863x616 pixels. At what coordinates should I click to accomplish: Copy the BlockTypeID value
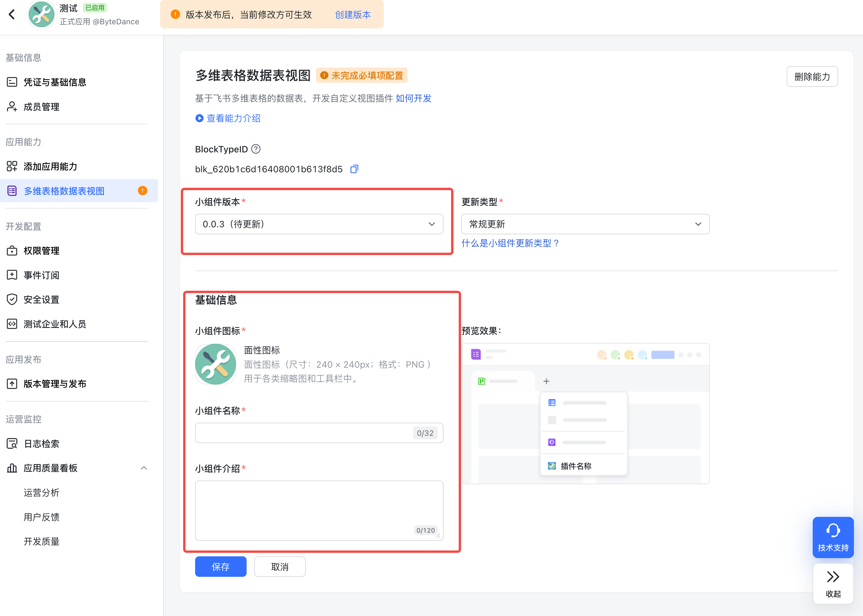click(x=354, y=169)
